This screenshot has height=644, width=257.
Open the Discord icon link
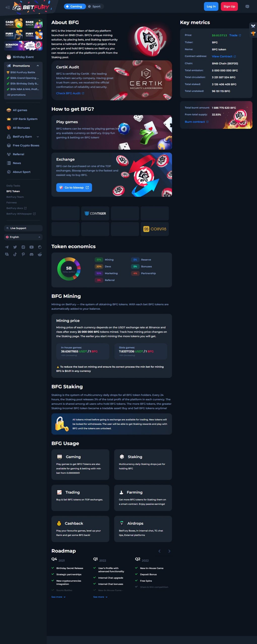click(31, 254)
